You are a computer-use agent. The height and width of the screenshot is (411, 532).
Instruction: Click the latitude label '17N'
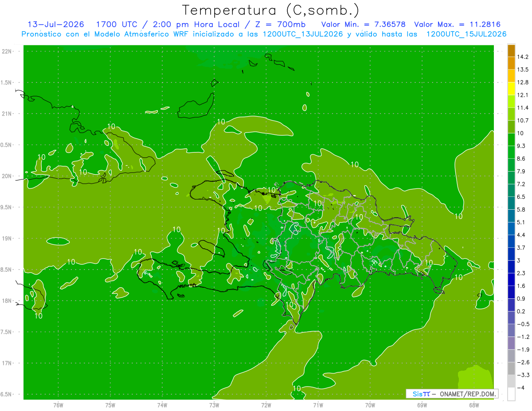[x=7, y=364]
